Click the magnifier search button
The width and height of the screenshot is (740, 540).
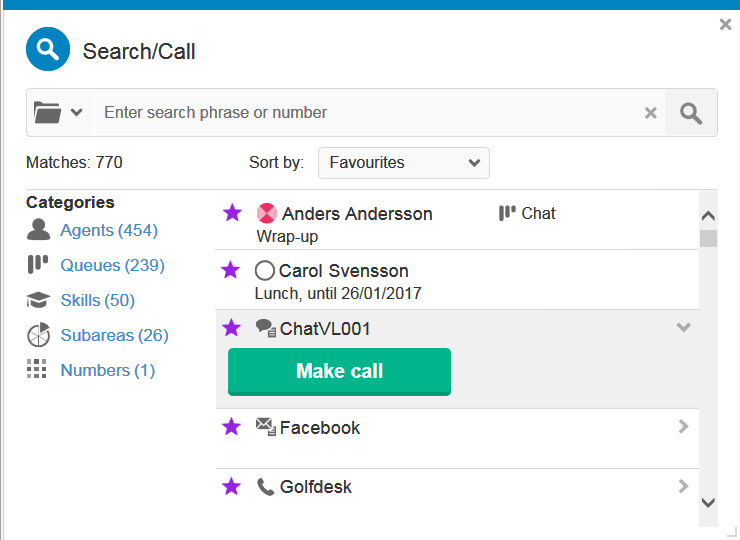tap(691, 113)
